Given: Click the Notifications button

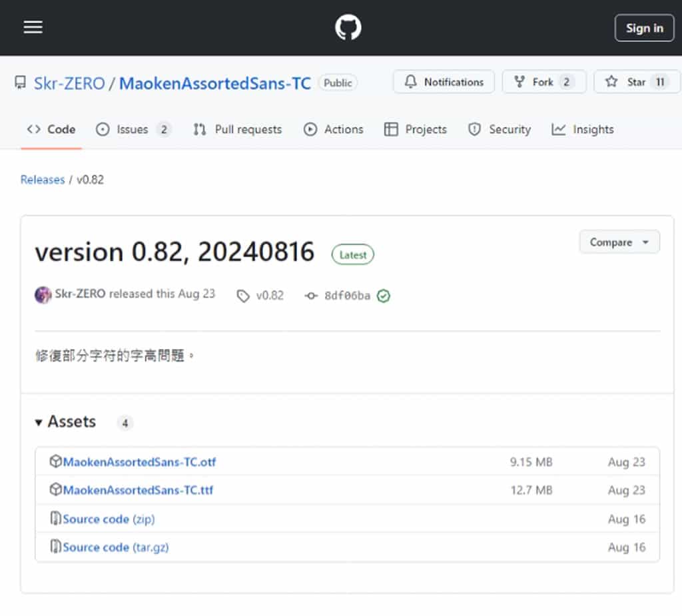Looking at the screenshot, I should coord(444,82).
